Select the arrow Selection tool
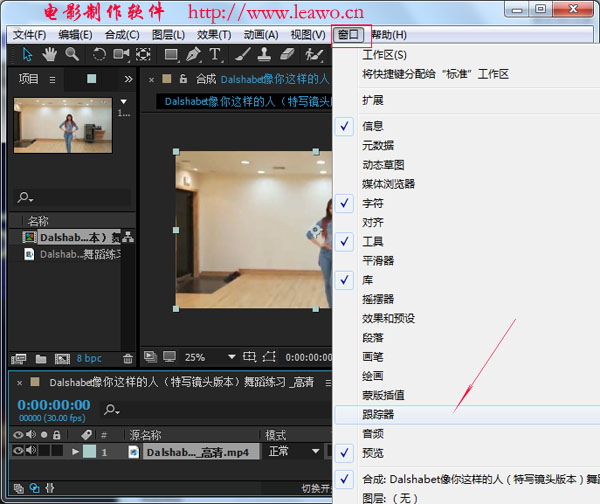Image resolution: width=600 pixels, height=504 pixels. (28, 55)
